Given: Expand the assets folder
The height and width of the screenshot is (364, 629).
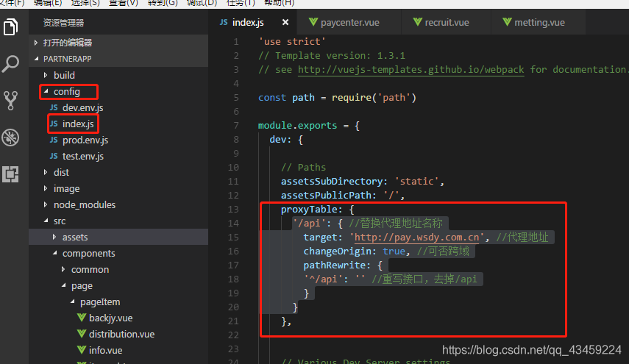Looking at the screenshot, I should point(118,237).
